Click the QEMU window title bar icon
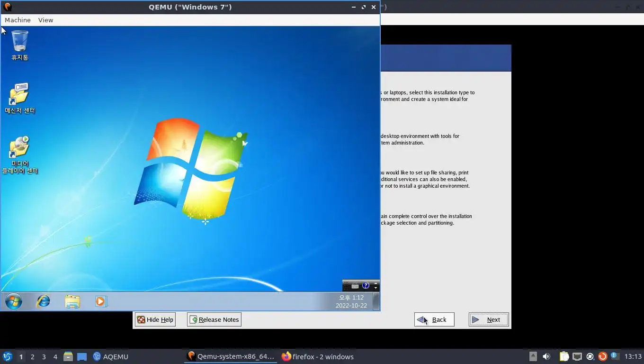The image size is (644, 364). [x=7, y=7]
